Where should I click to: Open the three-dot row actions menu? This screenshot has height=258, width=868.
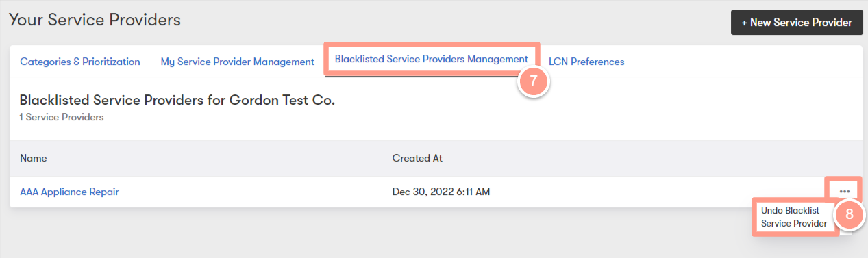point(844,192)
